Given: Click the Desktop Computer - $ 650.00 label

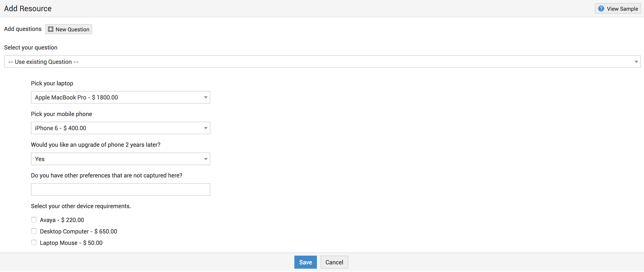Looking at the screenshot, I should [x=78, y=231].
